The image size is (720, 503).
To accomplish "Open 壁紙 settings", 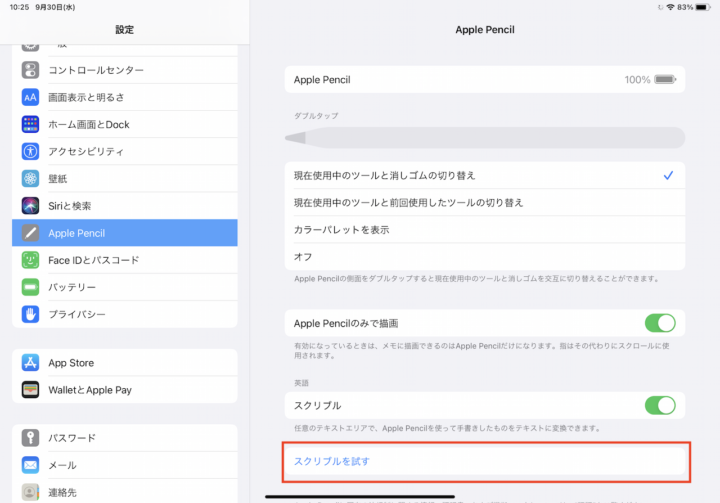I will [x=125, y=179].
